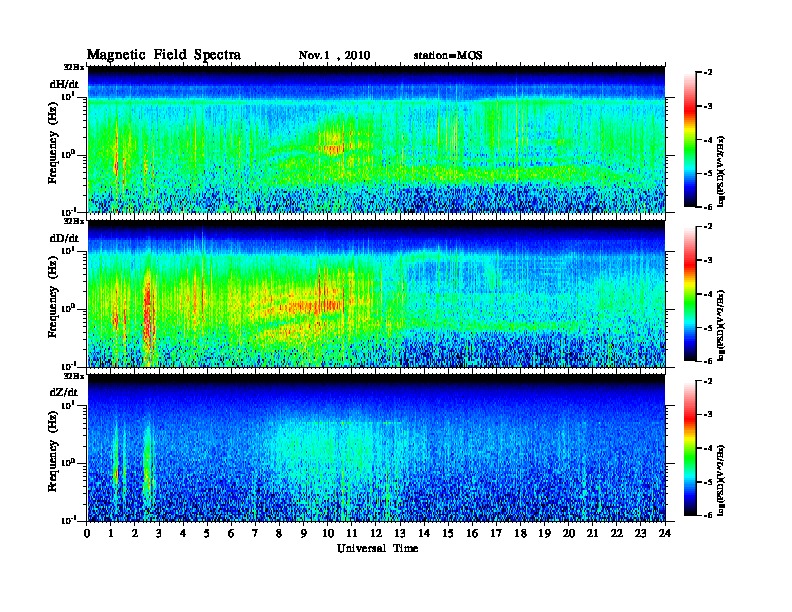
Task: Click the hour 1 tick label
Action: tap(111, 534)
